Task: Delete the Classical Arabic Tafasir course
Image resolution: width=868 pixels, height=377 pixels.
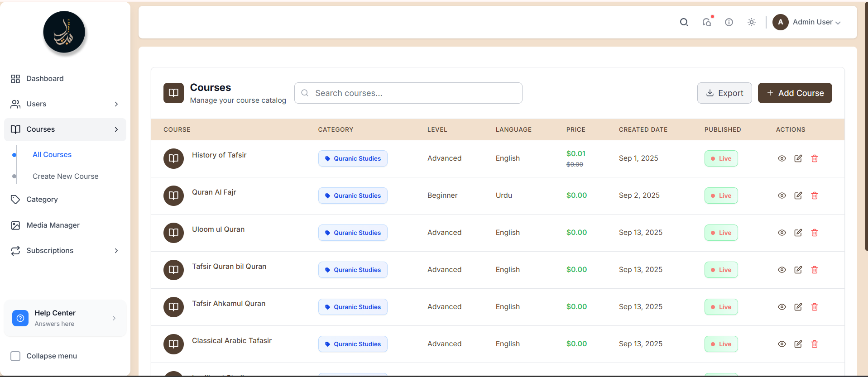Action: point(815,344)
